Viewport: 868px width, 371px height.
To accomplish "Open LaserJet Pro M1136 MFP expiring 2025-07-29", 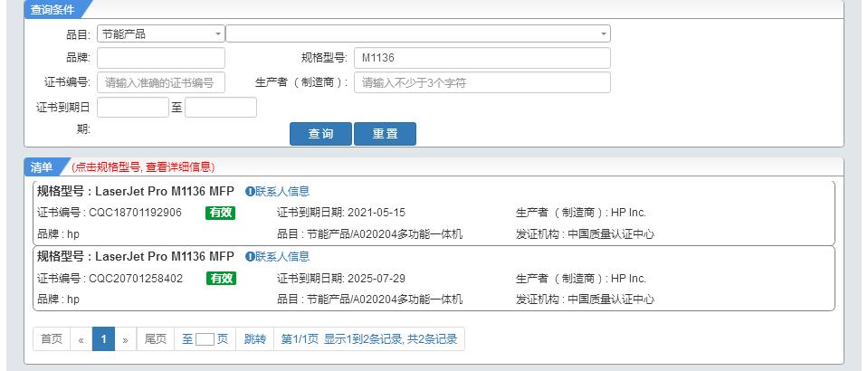I will 165,256.
